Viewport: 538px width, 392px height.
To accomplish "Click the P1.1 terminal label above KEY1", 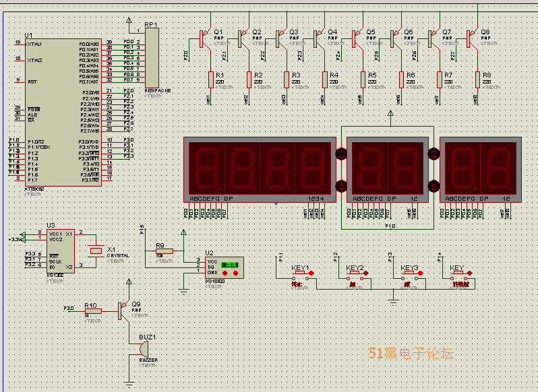I will tap(280, 257).
